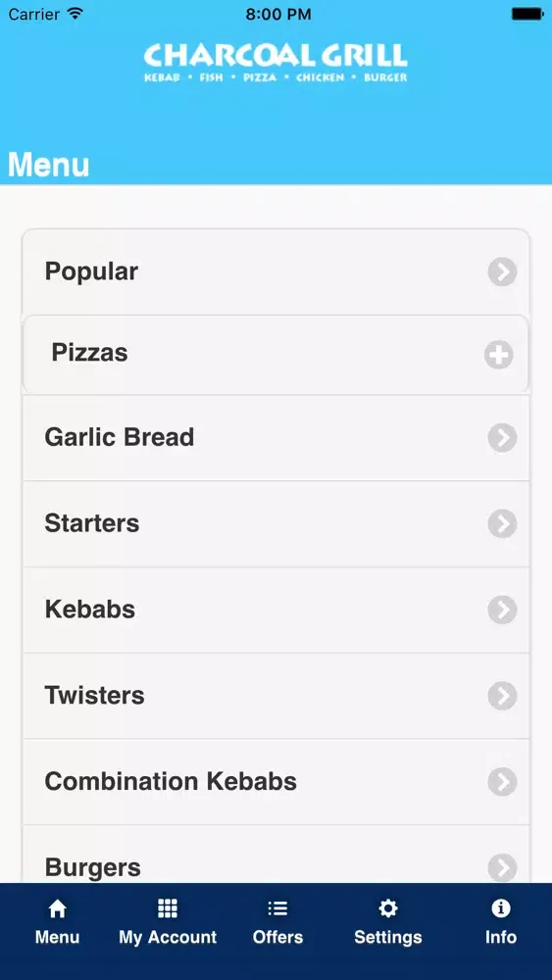552x980 pixels.
Task: Click the Kebabs chevron icon
Action: [x=503, y=610]
